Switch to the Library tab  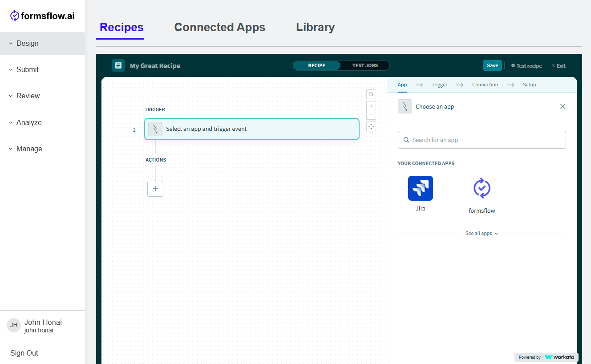click(x=315, y=27)
